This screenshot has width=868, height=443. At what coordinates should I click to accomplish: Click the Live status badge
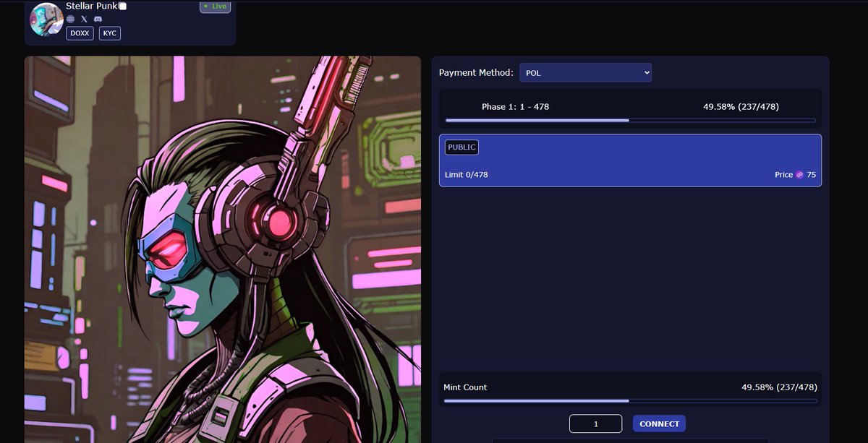point(215,7)
